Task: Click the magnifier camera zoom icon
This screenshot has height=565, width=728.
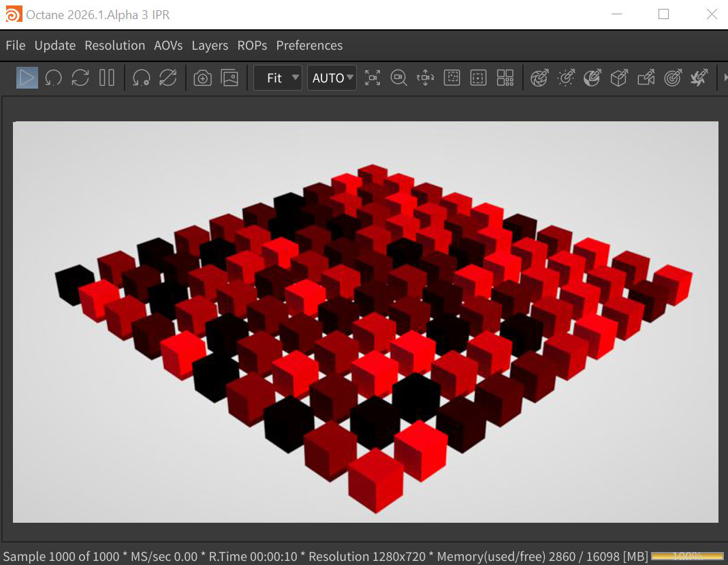Action: coord(399,78)
